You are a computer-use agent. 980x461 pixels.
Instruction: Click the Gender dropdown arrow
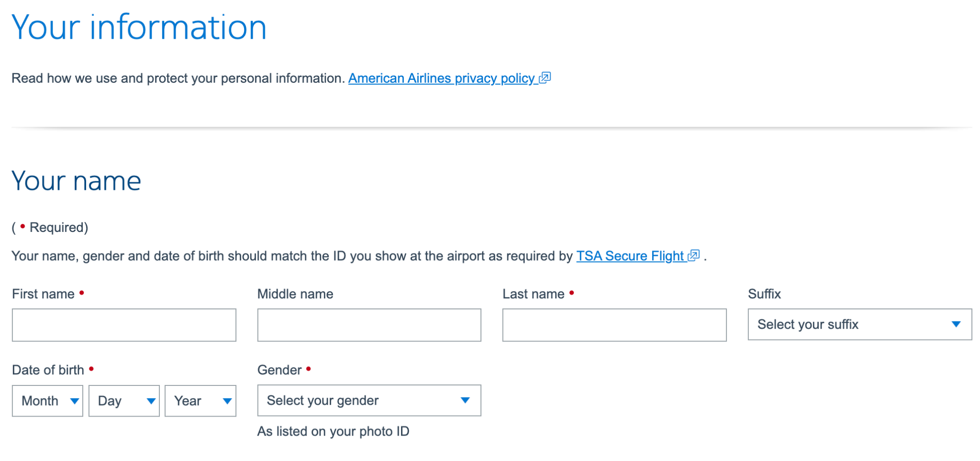click(x=464, y=401)
